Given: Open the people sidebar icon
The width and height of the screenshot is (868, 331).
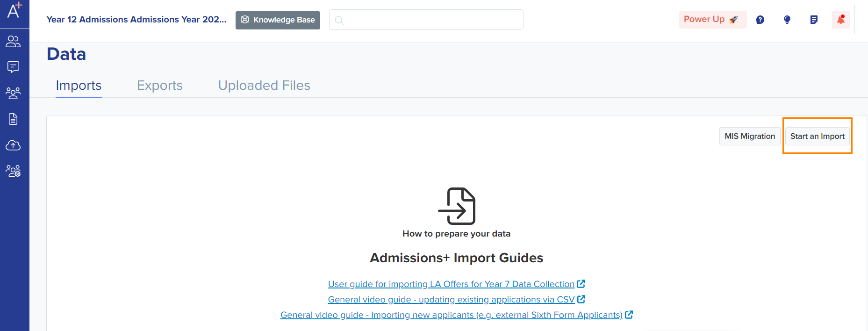Looking at the screenshot, I should 13,42.
